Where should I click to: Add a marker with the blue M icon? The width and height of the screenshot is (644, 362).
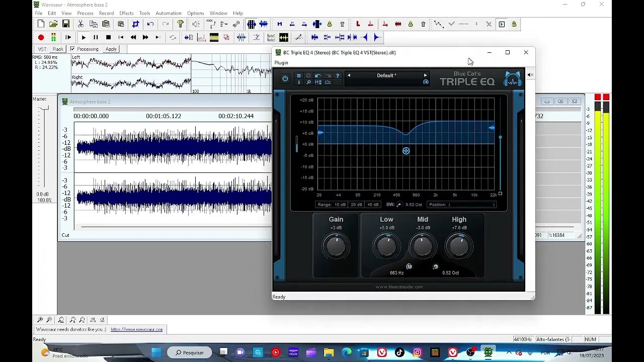point(280,24)
